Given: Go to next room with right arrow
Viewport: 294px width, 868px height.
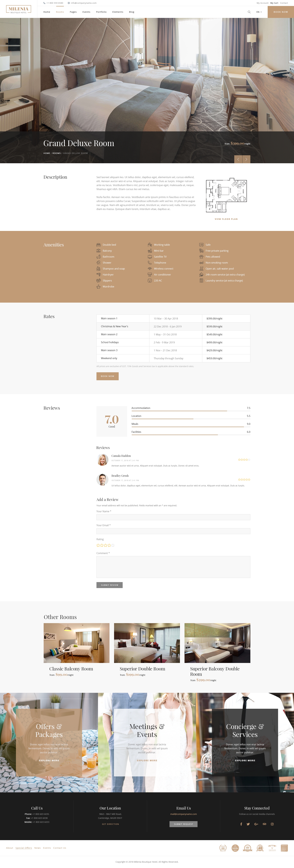Looking at the screenshot, I should [x=246, y=159].
